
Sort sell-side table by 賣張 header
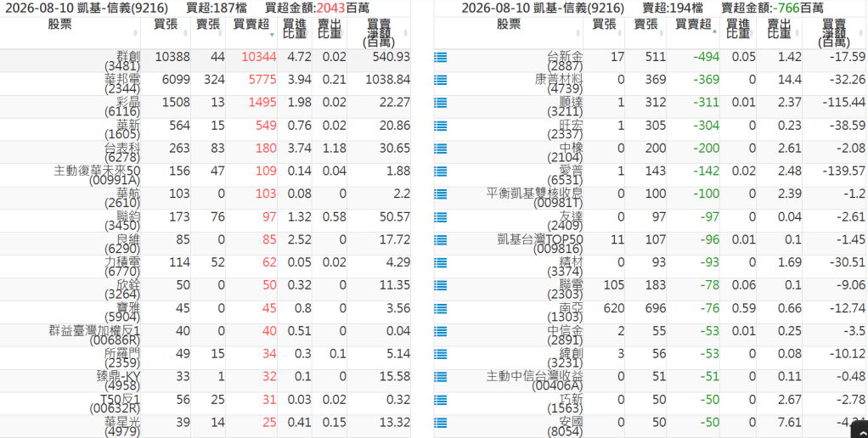[x=645, y=33]
